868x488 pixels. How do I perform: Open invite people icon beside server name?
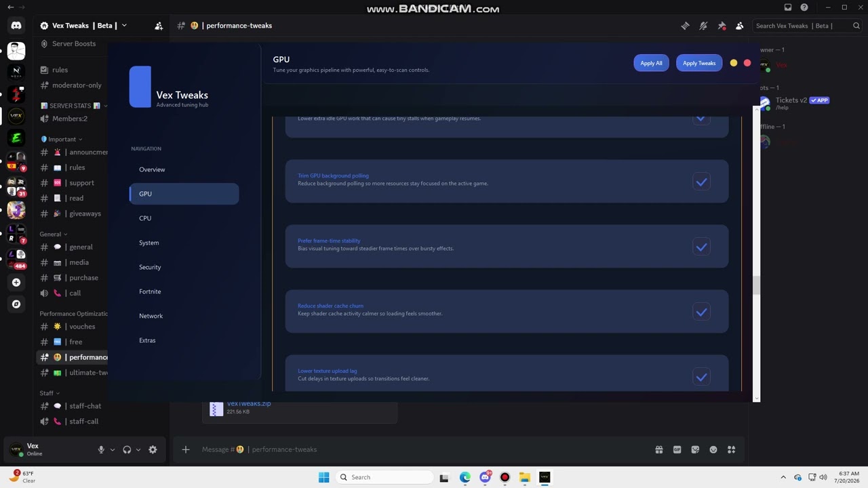click(159, 26)
